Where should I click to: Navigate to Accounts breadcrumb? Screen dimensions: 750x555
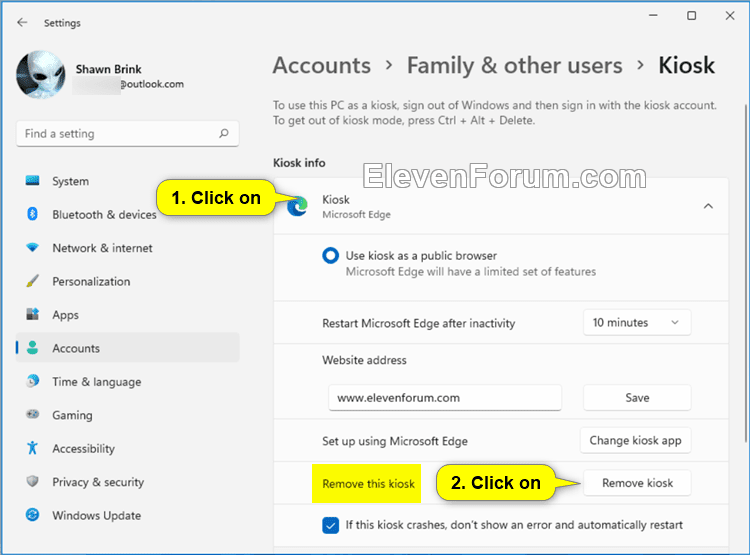[x=321, y=65]
